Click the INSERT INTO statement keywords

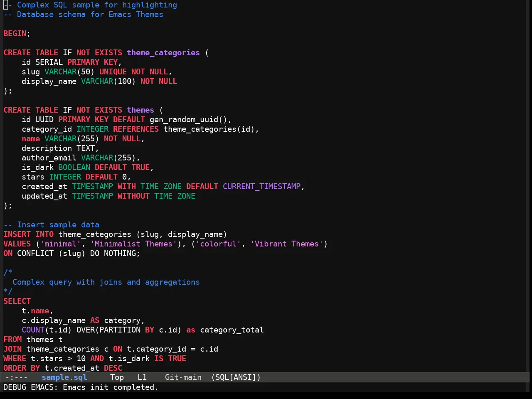(x=28, y=234)
